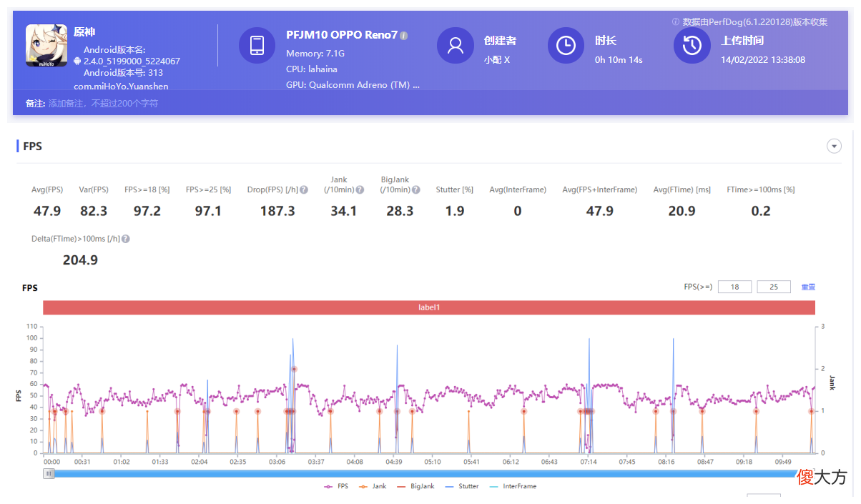
Task: Click the package name com.miHoYo.Yuanshen
Action: [x=121, y=86]
